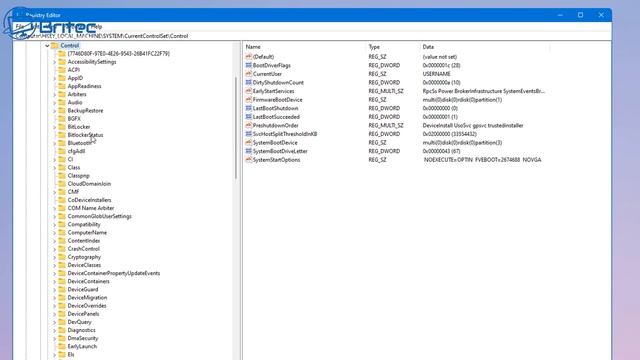Expand the Class key
This screenshot has width=640, height=360.
(55, 167)
